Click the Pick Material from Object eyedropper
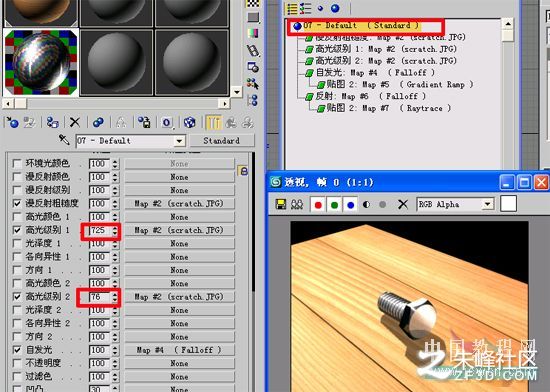The height and width of the screenshot is (392, 550). [64, 140]
